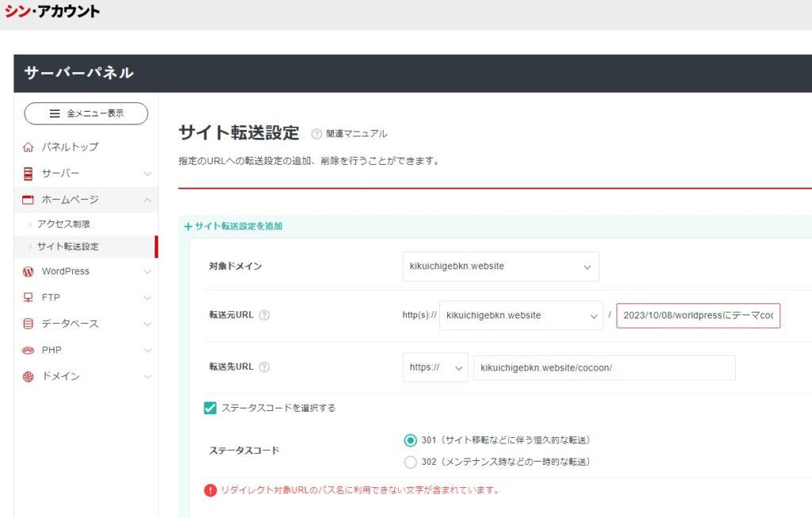Viewport: 812px width, 518px height.
Task: Click the database icon beside データベース
Action: click(29, 324)
